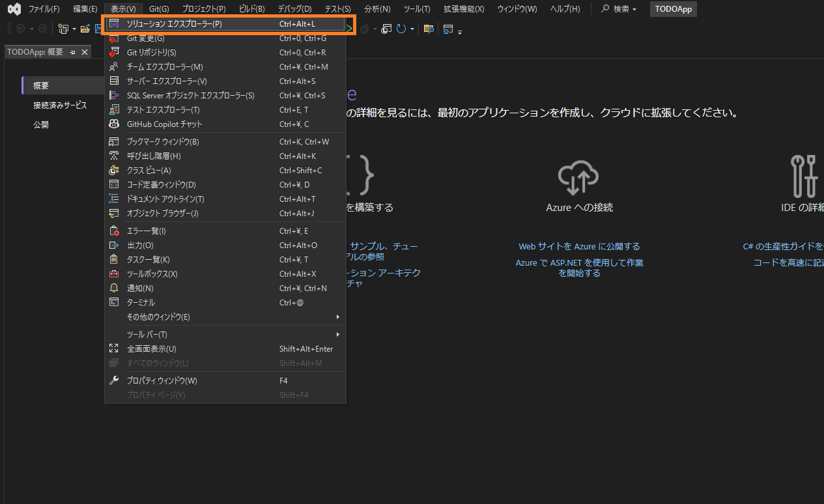This screenshot has width=824, height=504.
Task: Expand その他のウィンドウ submenu
Action: tap(225, 317)
